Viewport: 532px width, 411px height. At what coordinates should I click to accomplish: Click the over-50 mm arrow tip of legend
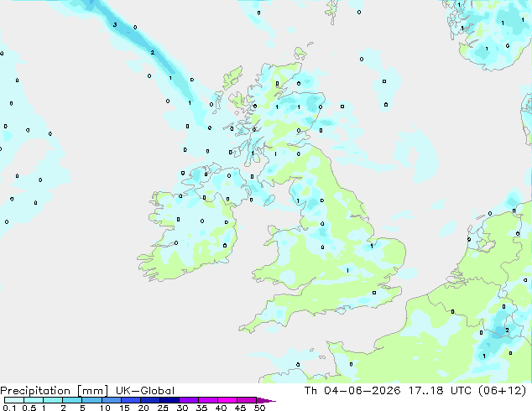pos(266,400)
